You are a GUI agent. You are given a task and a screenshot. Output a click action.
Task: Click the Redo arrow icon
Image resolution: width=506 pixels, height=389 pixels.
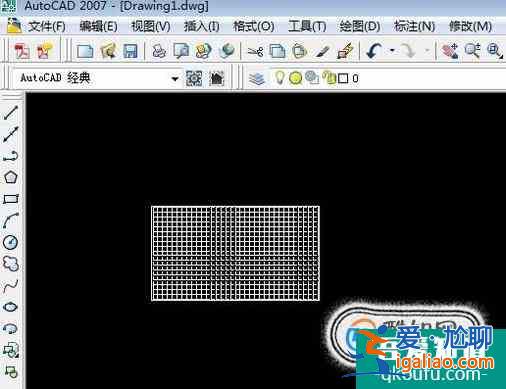pos(408,51)
